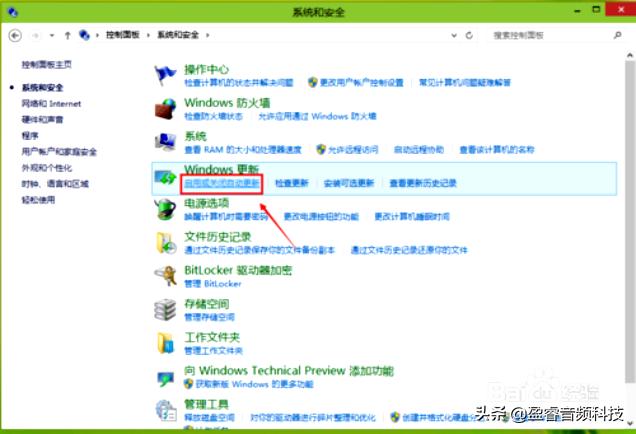Open 常见计算机问题疑难解答
The image size is (636, 434).
click(465, 83)
